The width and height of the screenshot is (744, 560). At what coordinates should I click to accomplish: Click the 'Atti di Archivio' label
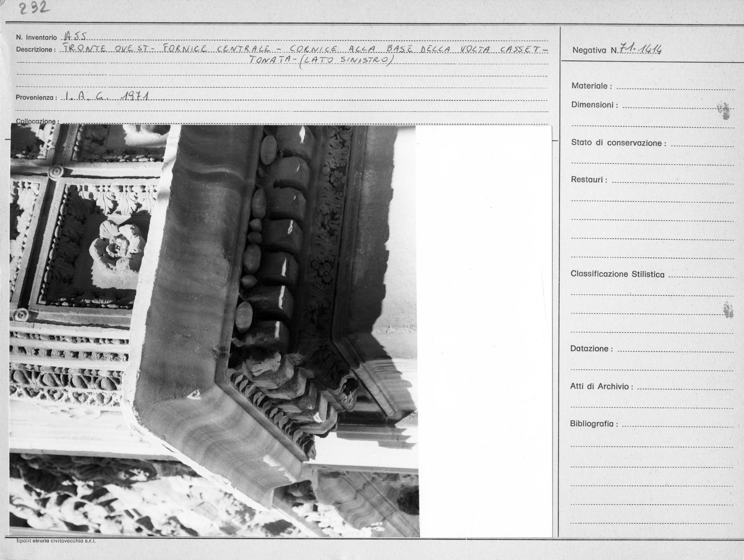[x=602, y=387]
